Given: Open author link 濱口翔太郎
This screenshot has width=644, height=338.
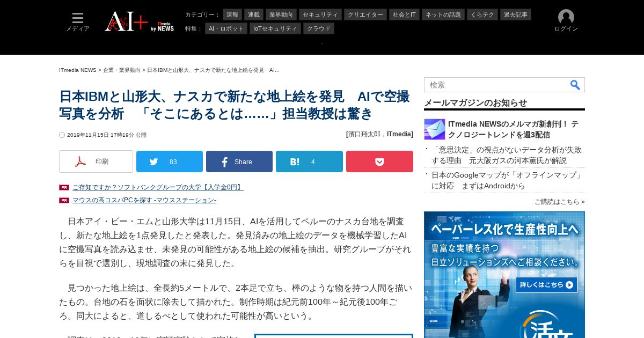Looking at the screenshot, I should point(365,134).
